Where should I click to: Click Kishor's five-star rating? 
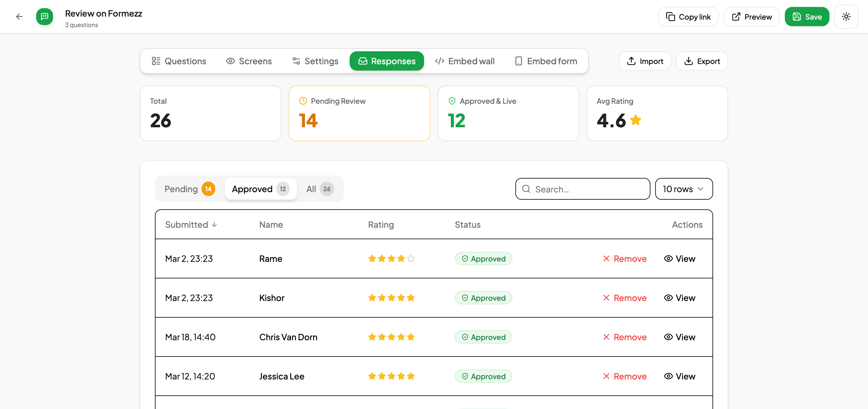(391, 298)
